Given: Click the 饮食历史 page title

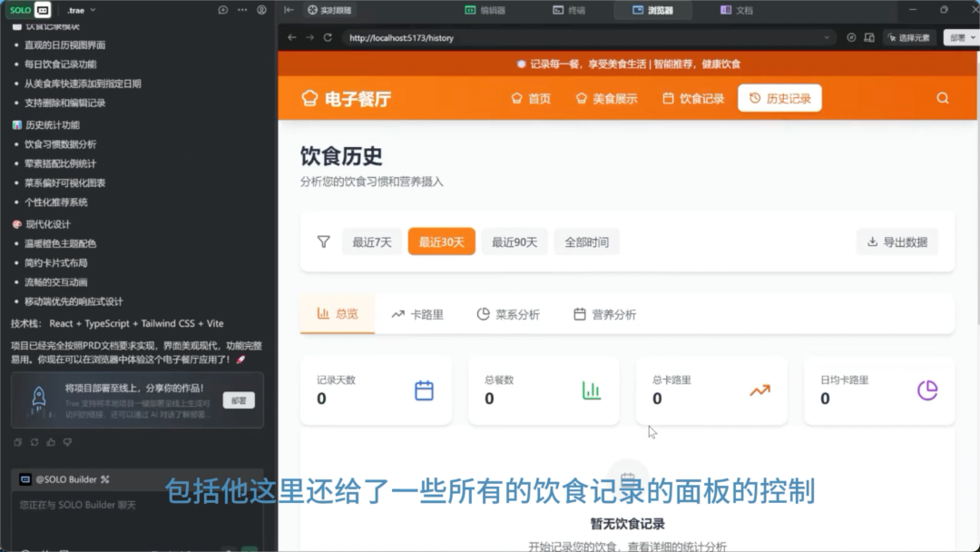Looking at the screenshot, I should 341,156.
